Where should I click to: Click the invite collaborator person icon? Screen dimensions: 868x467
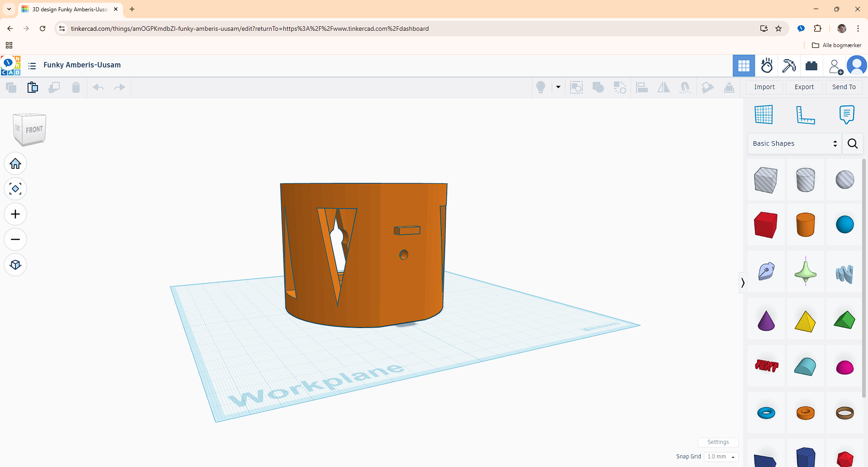tap(835, 67)
